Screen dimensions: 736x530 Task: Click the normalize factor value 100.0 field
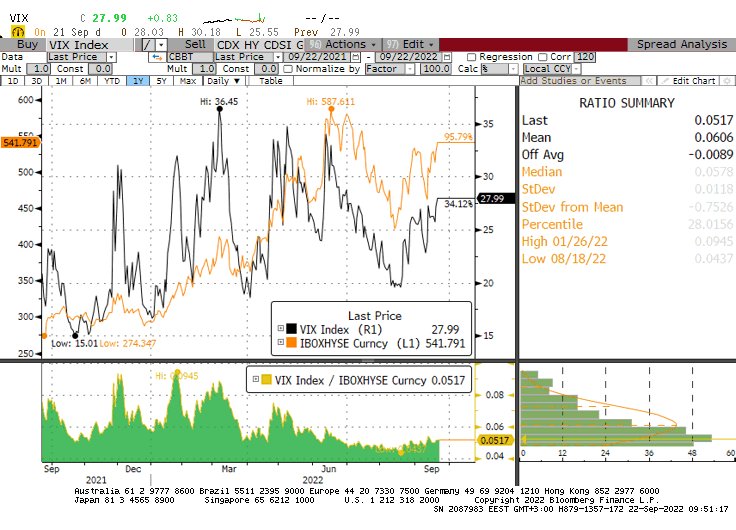pyautogui.click(x=436, y=69)
